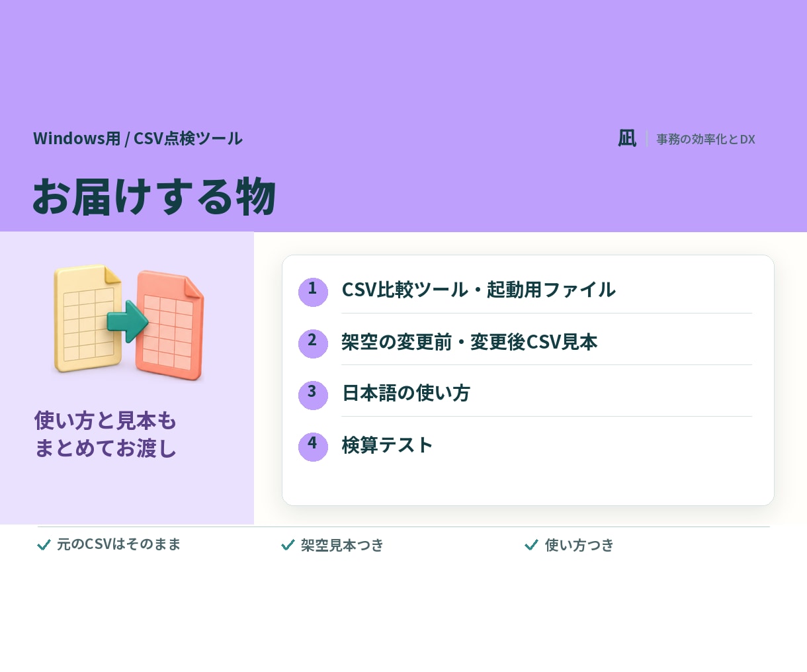Select '架空の変更前・変更後CSV見本' item
The image size is (807, 672).
[469, 342]
